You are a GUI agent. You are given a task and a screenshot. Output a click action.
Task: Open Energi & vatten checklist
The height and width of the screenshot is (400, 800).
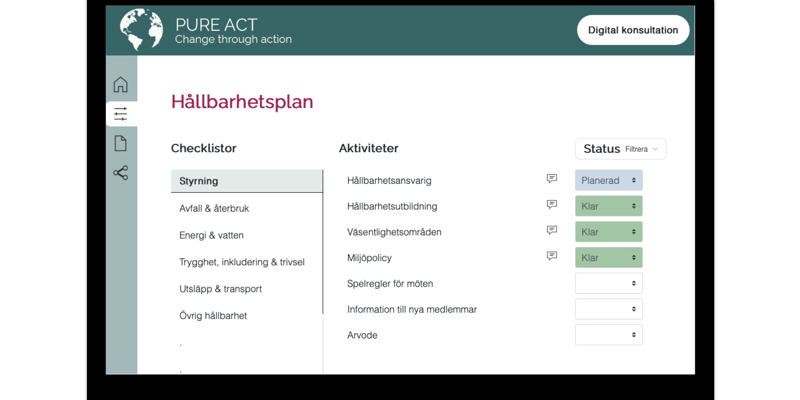[x=212, y=235]
